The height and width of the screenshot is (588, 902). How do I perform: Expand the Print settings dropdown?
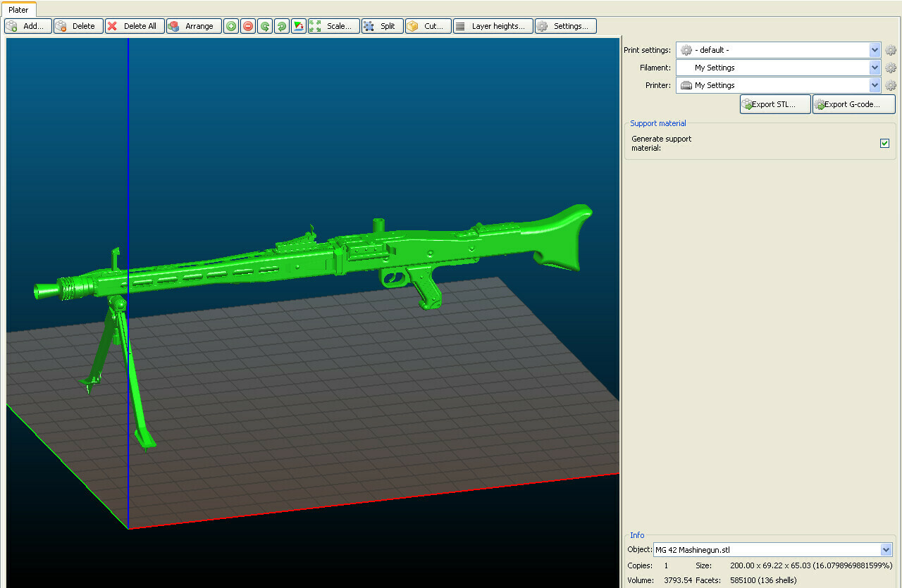tap(875, 50)
